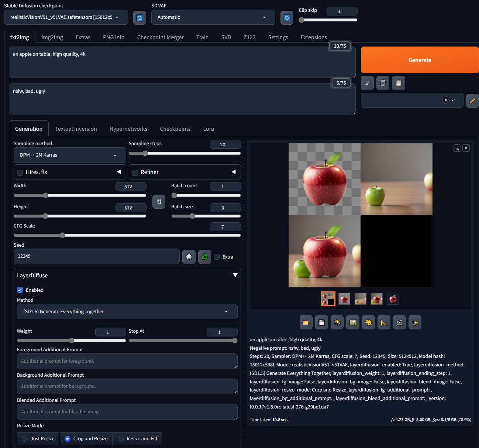479x448 pixels.
Task: Click Foreground Additional Prompt field
Action: point(127,361)
